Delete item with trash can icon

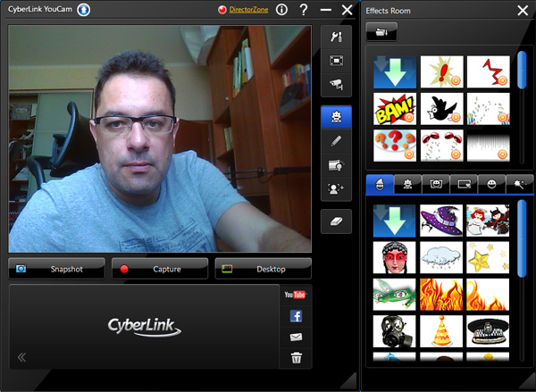(296, 358)
